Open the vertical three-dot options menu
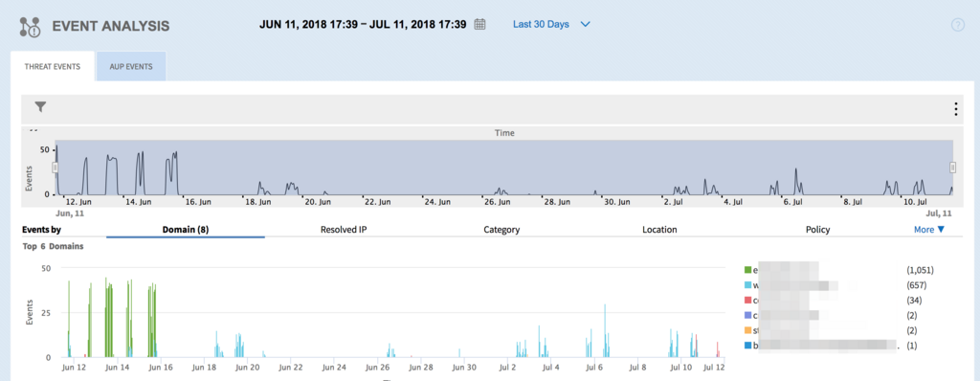980x381 pixels. pyautogui.click(x=956, y=109)
